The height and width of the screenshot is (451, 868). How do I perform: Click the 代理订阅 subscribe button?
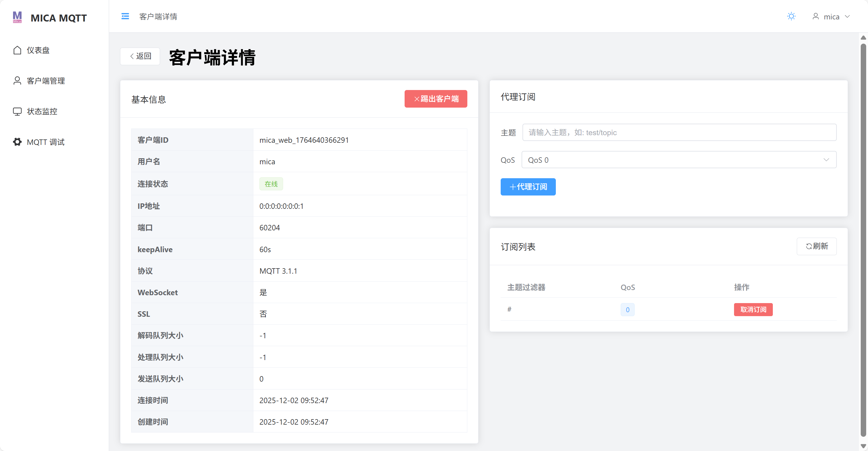coord(528,187)
